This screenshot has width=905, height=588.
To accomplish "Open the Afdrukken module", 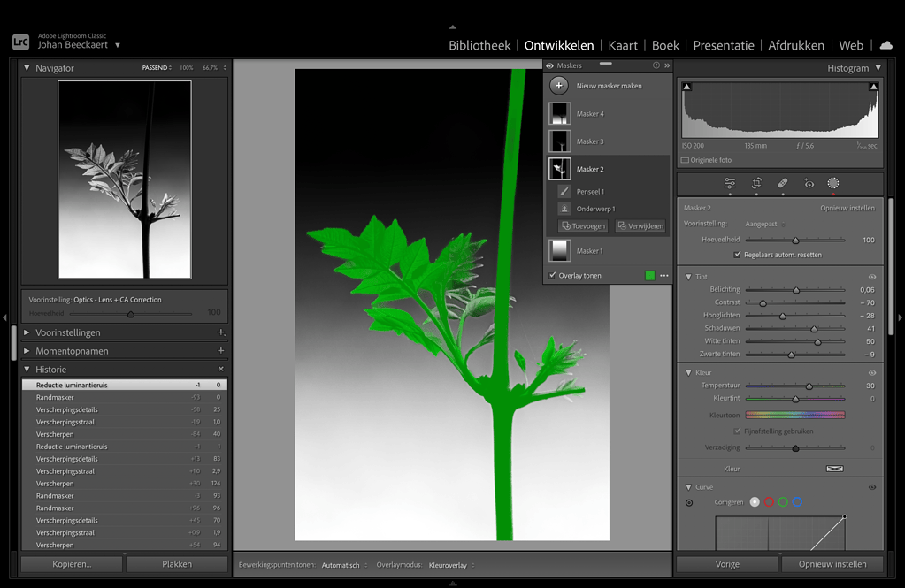I will pos(795,45).
